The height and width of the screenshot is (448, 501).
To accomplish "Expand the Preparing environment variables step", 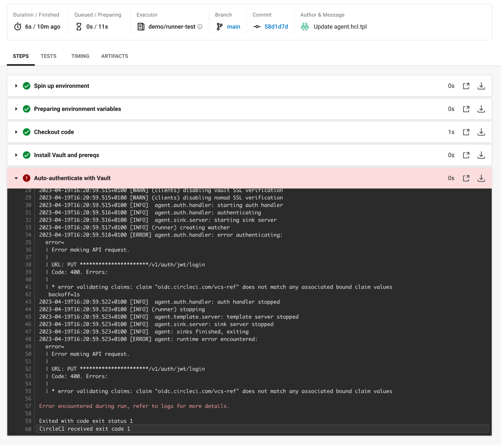I will coord(16,109).
